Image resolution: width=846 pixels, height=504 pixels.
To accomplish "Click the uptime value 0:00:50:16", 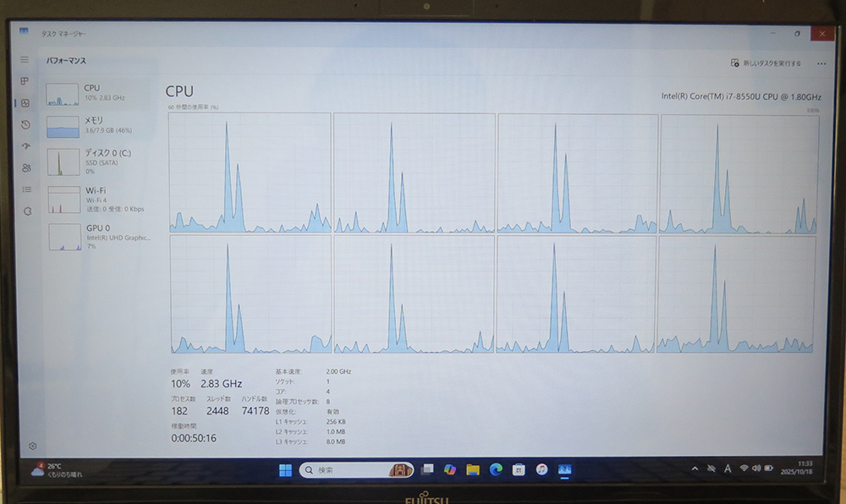I will tap(194, 438).
